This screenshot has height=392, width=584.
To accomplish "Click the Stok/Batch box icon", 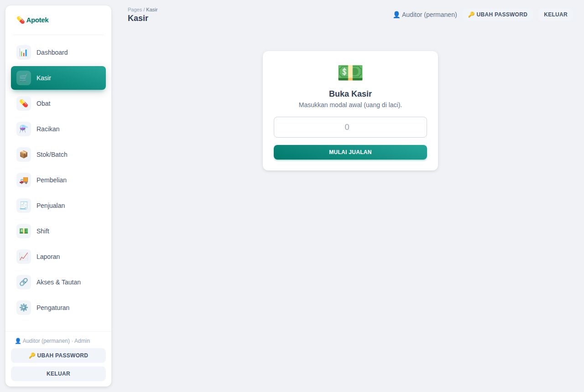I will (x=24, y=155).
